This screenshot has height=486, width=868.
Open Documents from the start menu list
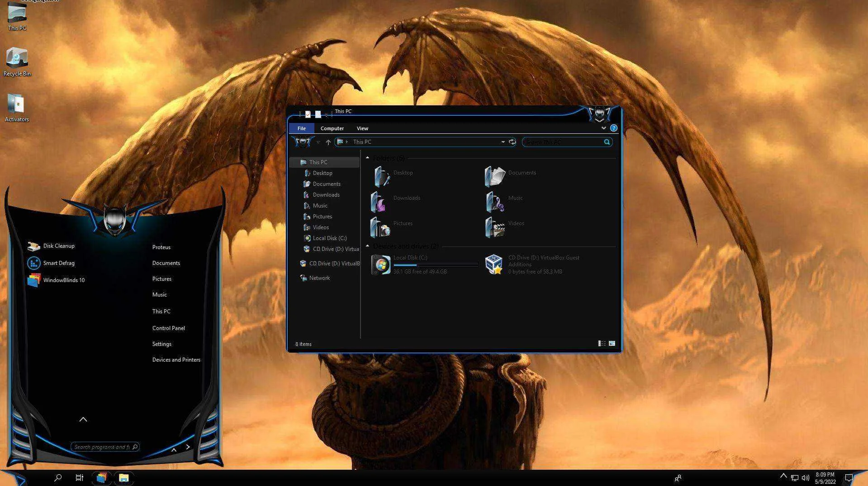166,263
